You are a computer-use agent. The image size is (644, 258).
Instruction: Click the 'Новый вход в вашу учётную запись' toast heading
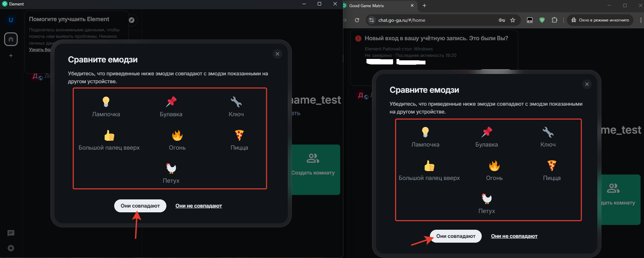(x=436, y=38)
